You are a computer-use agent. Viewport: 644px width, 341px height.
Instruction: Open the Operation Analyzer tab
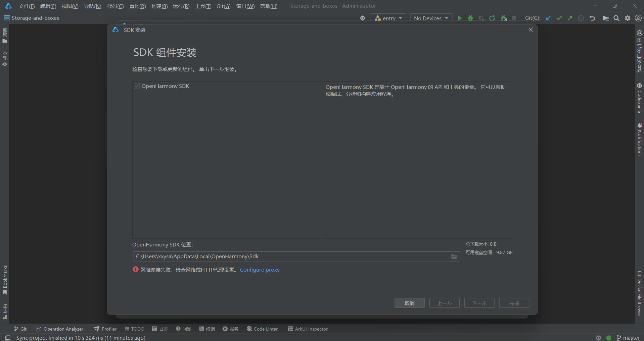tap(59, 329)
